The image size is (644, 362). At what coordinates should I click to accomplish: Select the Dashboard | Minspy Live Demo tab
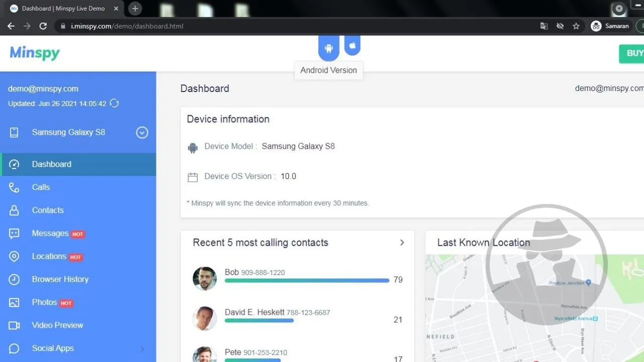pyautogui.click(x=63, y=9)
